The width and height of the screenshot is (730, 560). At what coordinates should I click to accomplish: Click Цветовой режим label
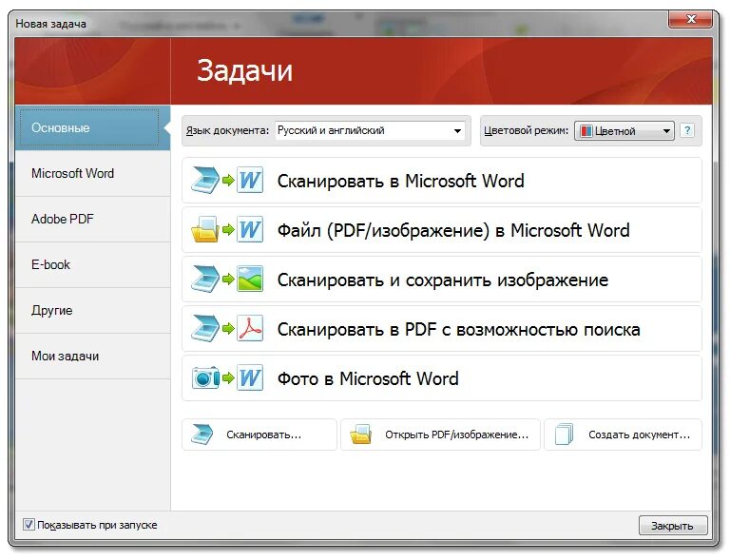[526, 131]
